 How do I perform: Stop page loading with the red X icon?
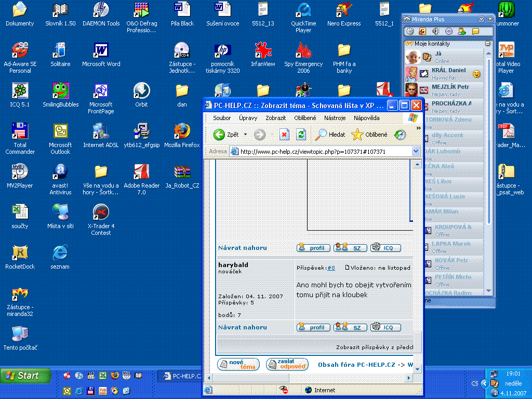(284, 135)
